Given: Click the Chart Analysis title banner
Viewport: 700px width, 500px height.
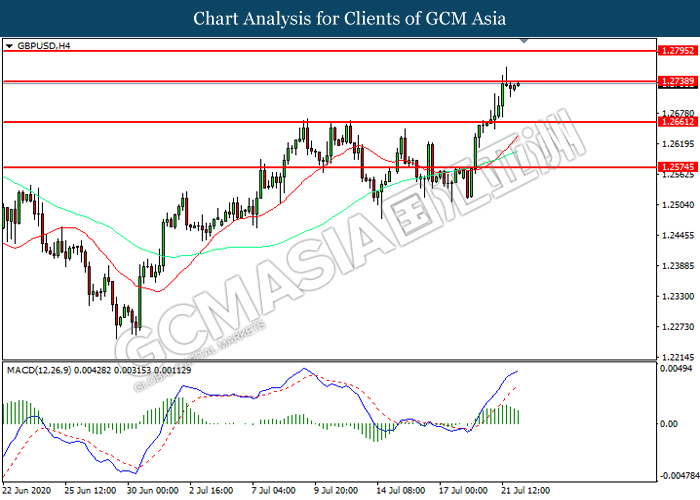Looking at the screenshot, I should [x=350, y=19].
